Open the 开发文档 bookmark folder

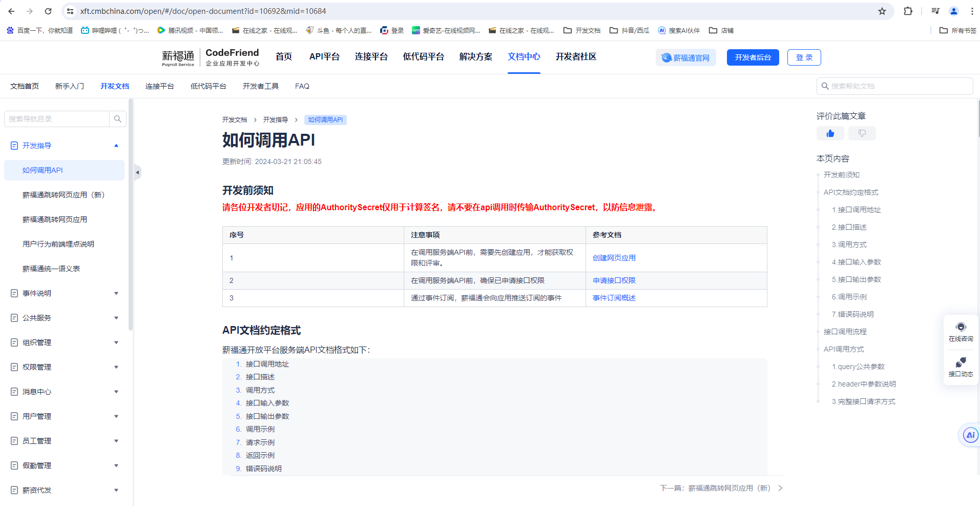(x=582, y=30)
